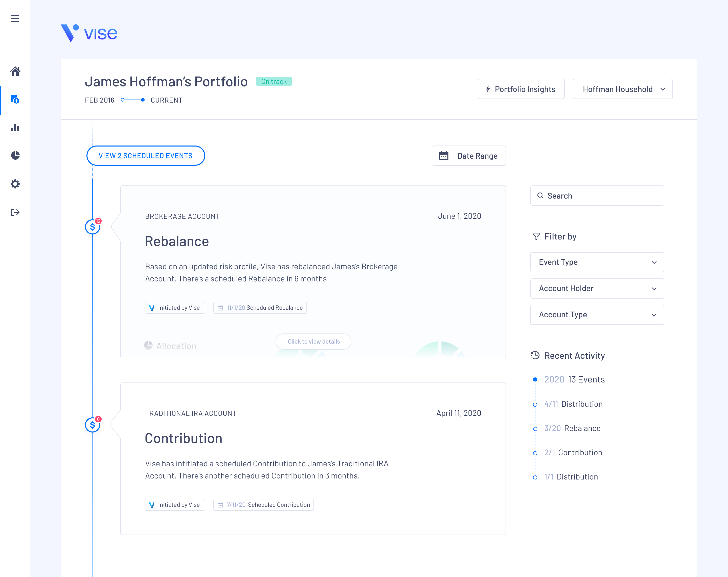Click the dollar marker with badge 12
Screen dimensions: 728x577
(93, 226)
